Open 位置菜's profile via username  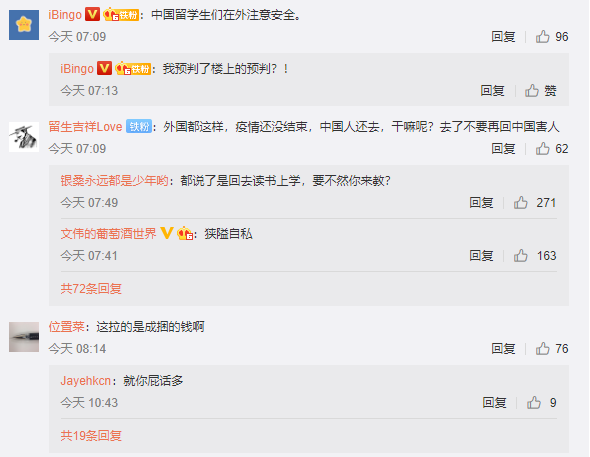click(67, 326)
